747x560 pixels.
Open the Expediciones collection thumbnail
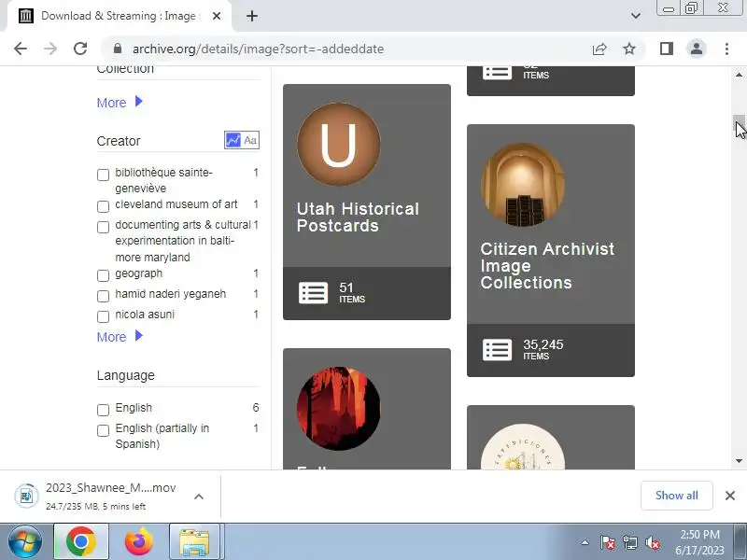[523, 447]
